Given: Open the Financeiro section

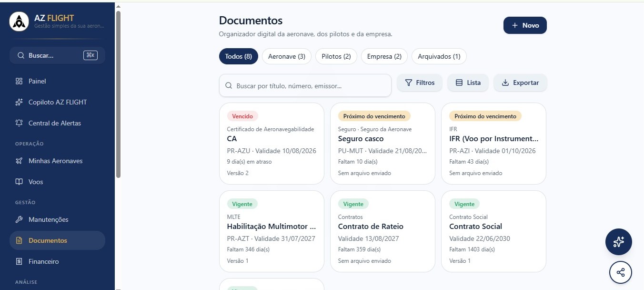Looking at the screenshot, I should tap(57, 261).
